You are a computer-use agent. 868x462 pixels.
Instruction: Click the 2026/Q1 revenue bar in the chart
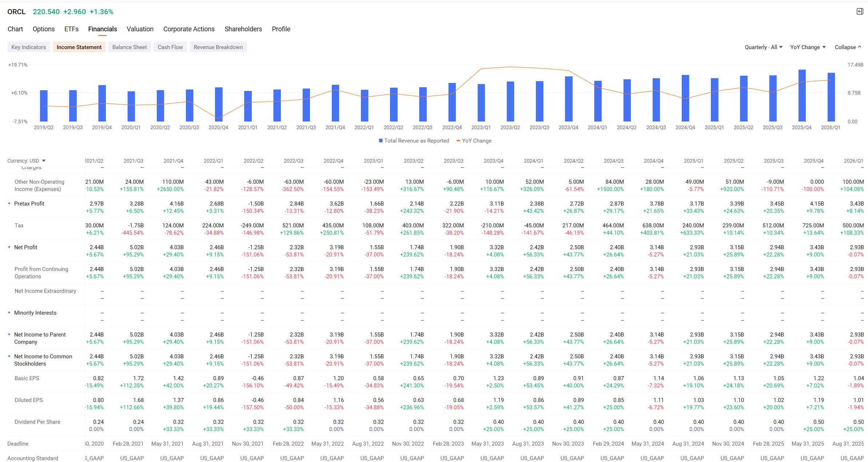click(x=831, y=97)
